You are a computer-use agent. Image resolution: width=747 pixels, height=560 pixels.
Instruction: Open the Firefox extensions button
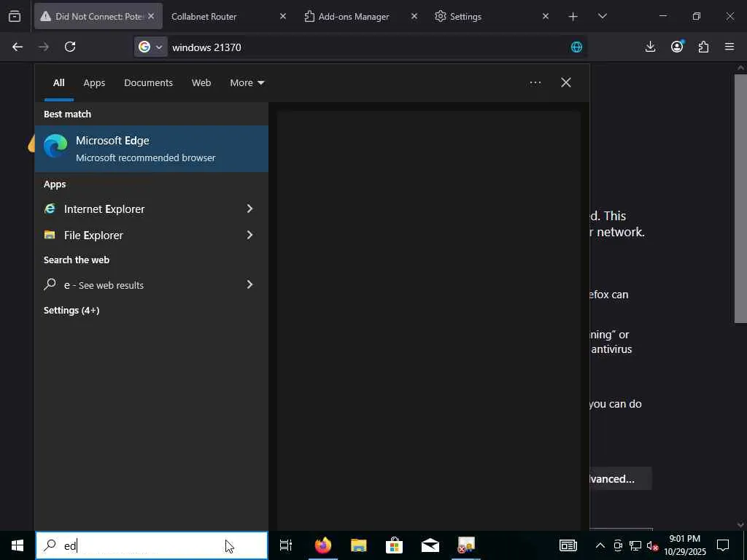703,47
